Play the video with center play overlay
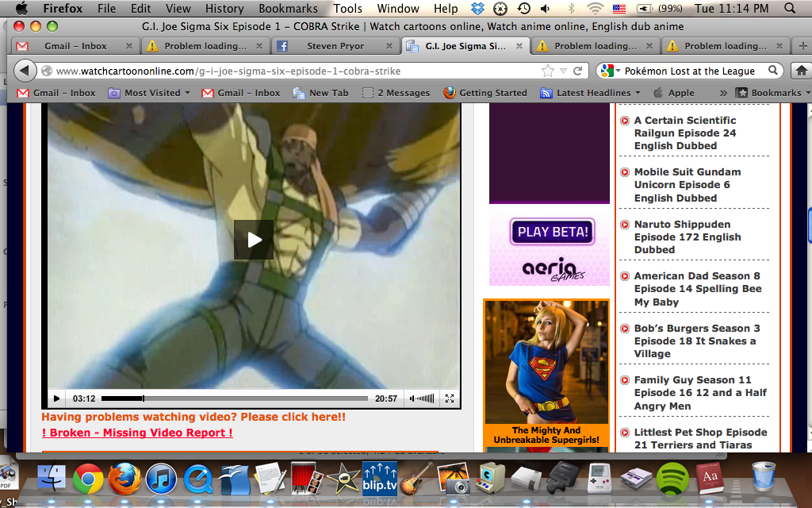The height and width of the screenshot is (508, 812). tap(253, 240)
